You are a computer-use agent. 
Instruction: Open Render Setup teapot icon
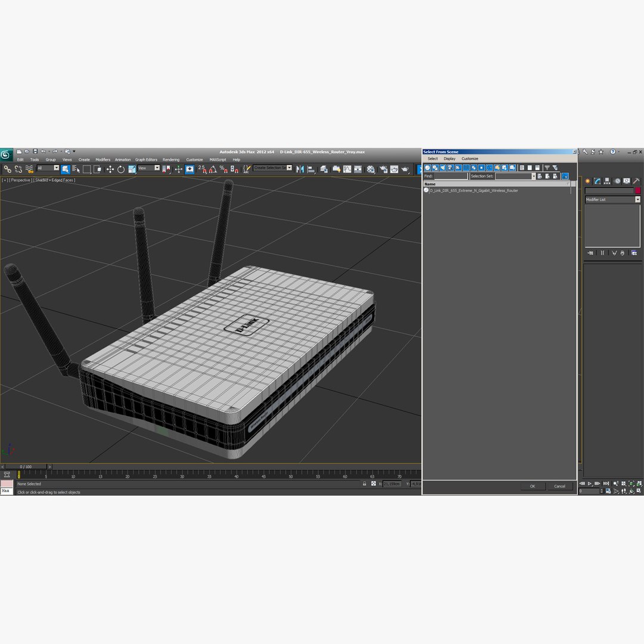[383, 169]
